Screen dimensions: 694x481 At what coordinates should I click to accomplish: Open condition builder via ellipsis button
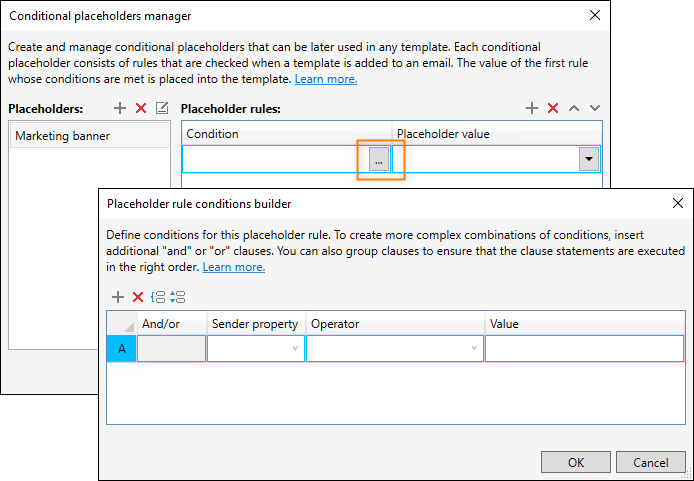379,159
